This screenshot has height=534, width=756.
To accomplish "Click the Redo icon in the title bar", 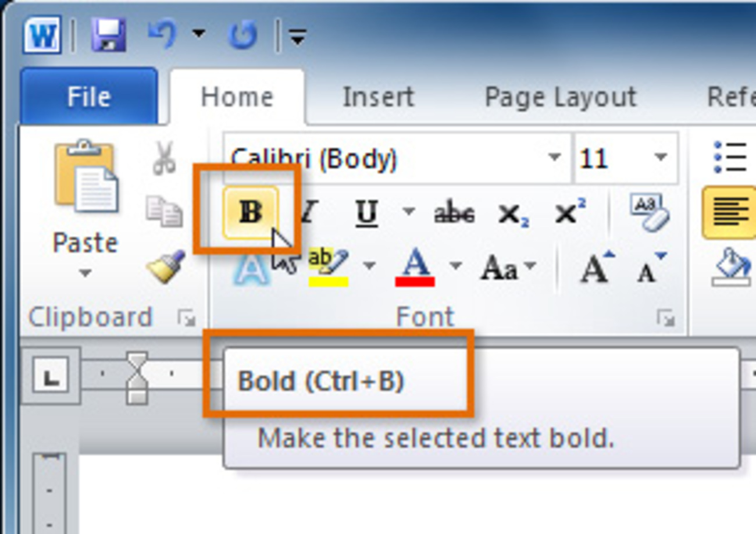I will click(243, 35).
